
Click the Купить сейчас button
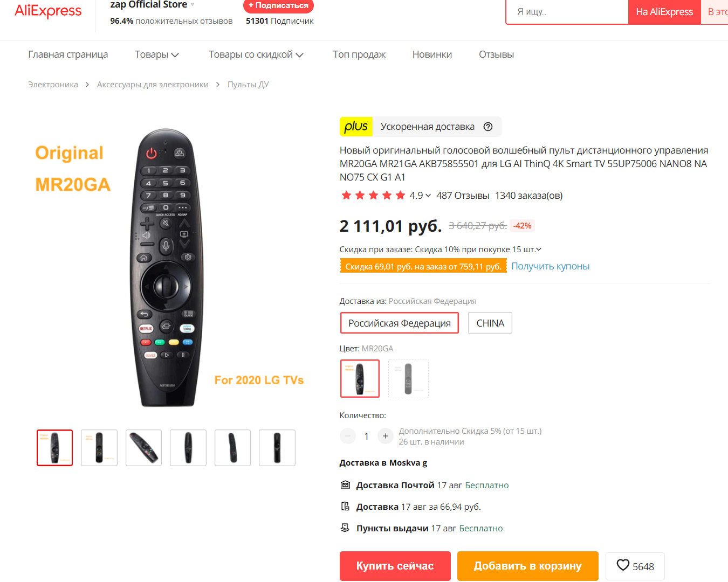pos(395,566)
